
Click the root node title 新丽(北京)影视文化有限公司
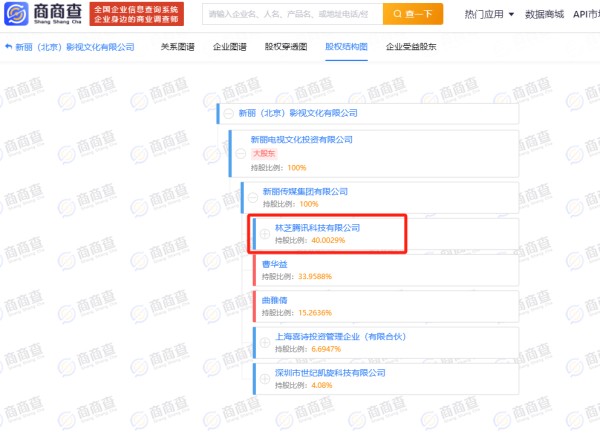298,113
